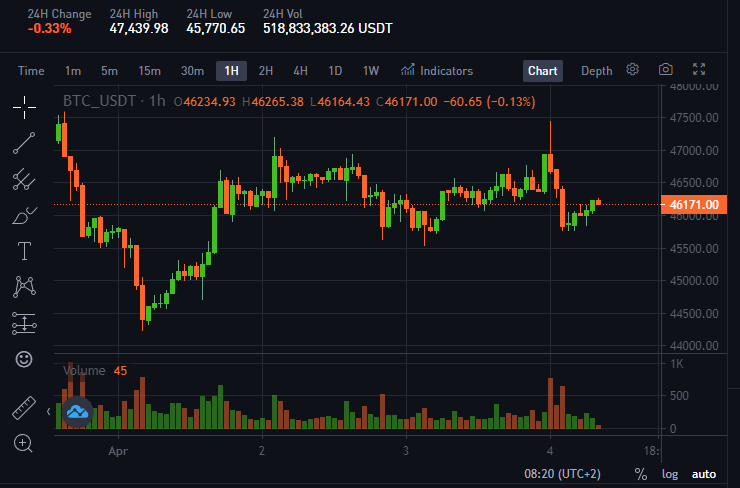Choose the pitchfork drawing tool

(x=24, y=179)
